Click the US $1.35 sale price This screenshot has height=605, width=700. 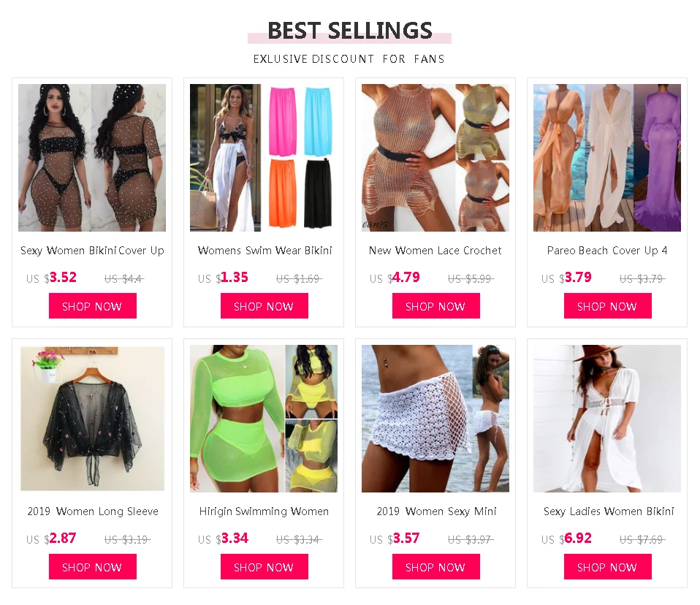coord(223,278)
